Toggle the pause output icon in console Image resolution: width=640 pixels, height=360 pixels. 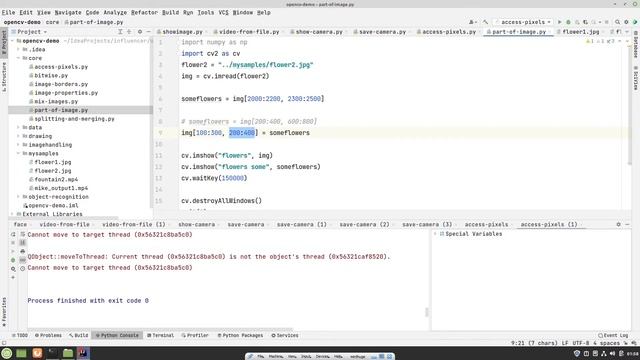point(22,242)
